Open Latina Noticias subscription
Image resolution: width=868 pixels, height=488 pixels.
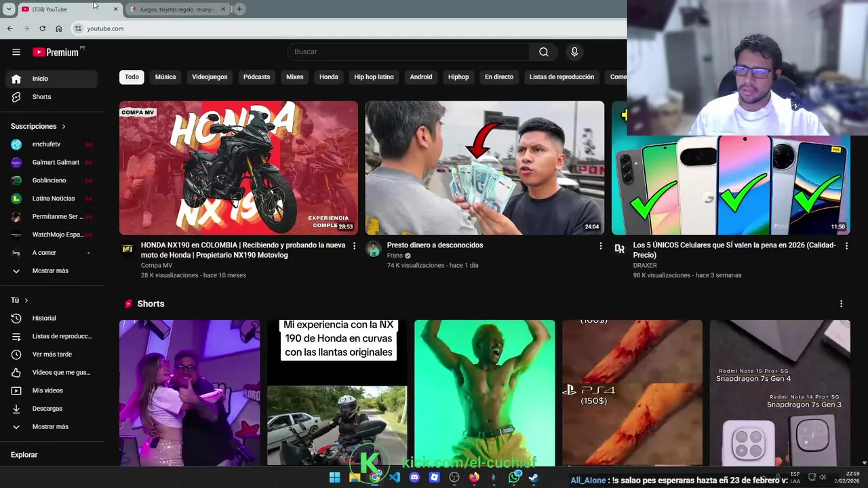(x=52, y=199)
